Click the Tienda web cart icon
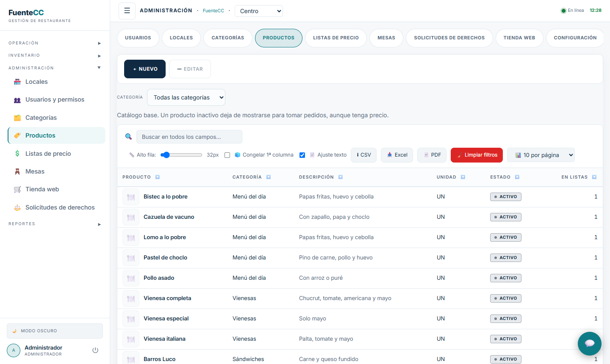This screenshot has height=364, width=610. pyautogui.click(x=17, y=189)
